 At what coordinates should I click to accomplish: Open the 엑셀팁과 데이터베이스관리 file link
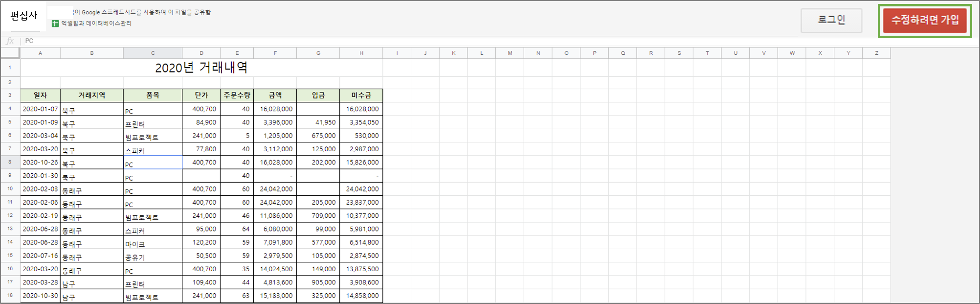click(x=96, y=23)
